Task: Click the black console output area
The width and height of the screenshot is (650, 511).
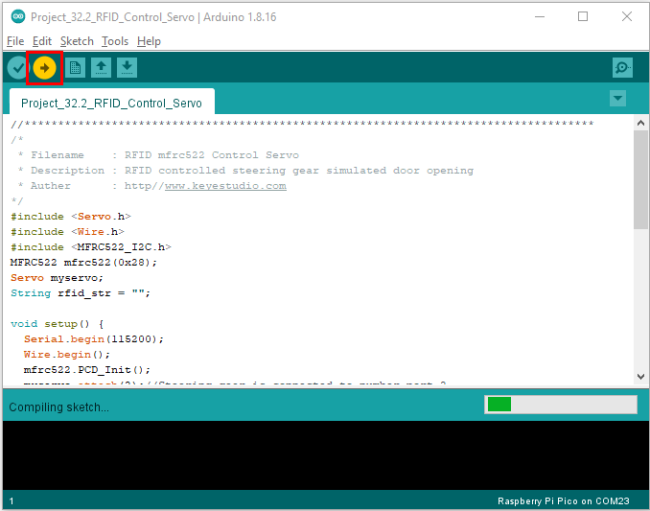Action: point(325,455)
